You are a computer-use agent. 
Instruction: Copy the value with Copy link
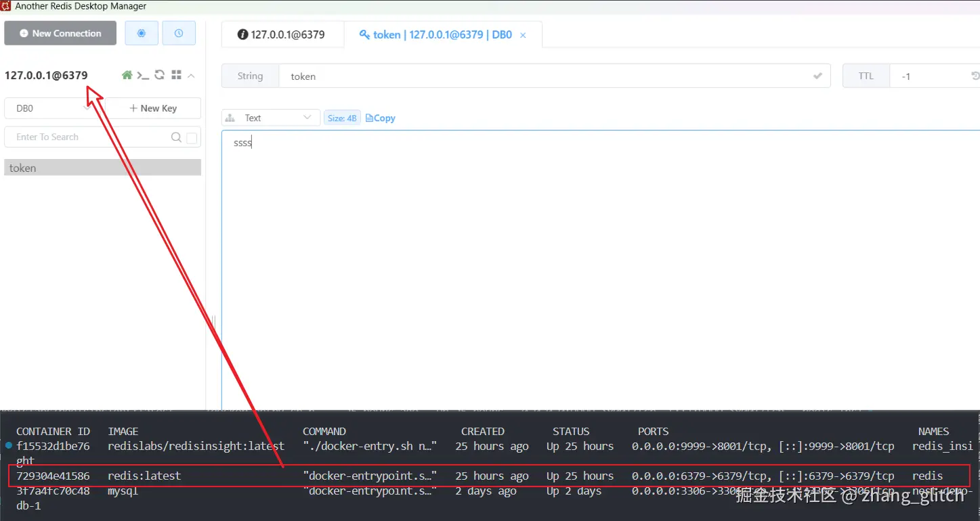[381, 118]
